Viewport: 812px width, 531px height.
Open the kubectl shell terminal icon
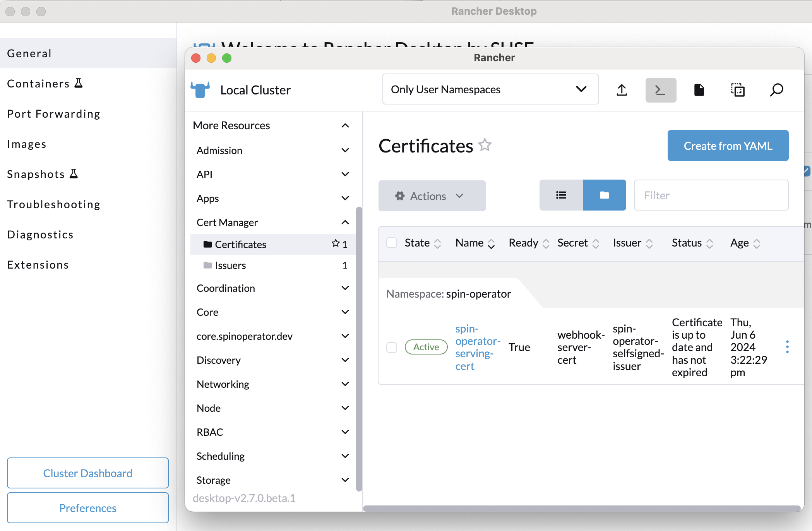click(661, 90)
